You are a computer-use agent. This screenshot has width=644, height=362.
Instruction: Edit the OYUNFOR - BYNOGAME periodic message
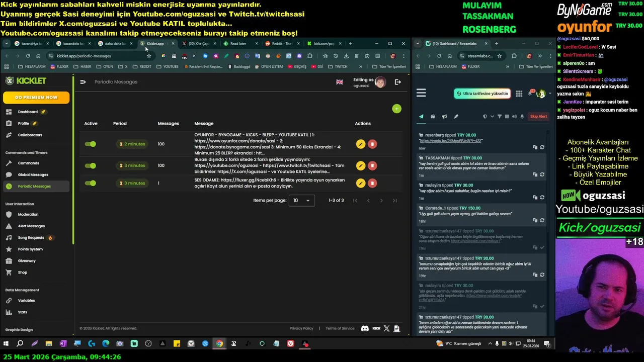(360, 144)
